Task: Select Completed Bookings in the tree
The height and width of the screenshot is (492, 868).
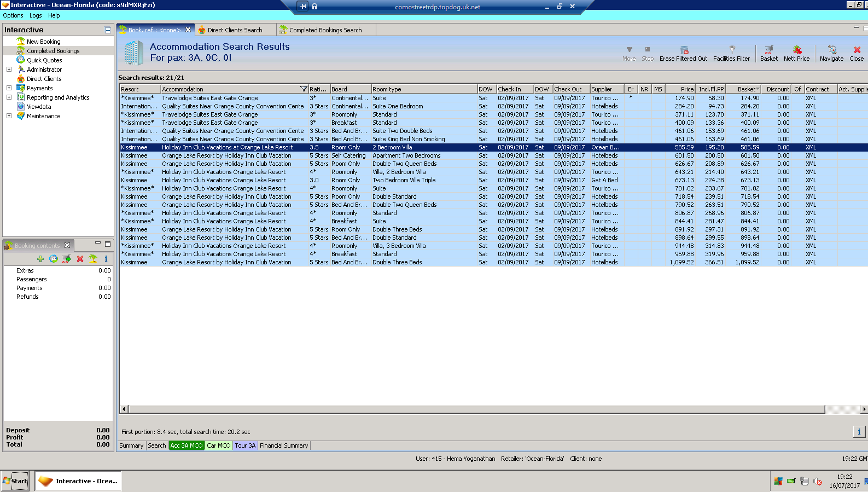Action: [53, 51]
